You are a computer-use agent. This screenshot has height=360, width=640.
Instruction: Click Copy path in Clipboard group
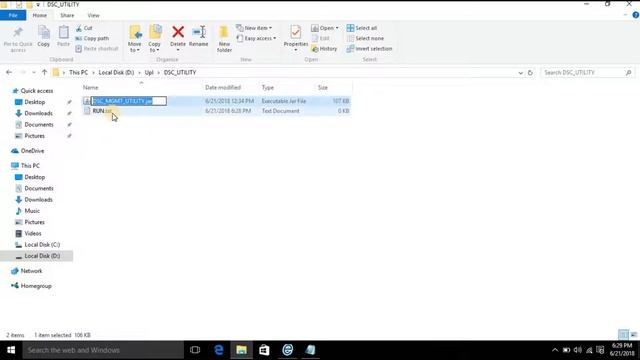(x=92, y=38)
